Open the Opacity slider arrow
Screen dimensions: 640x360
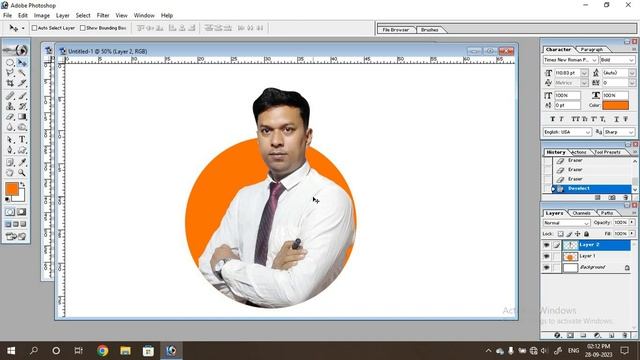coord(632,222)
